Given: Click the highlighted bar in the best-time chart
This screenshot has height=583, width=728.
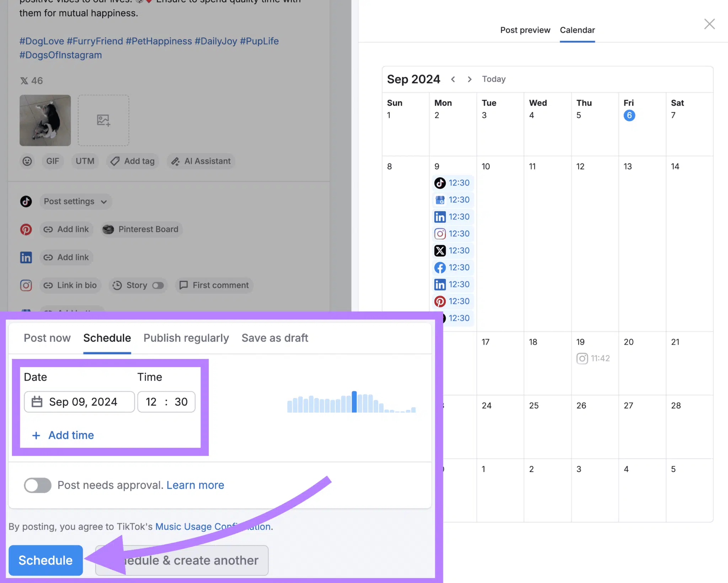Looking at the screenshot, I should [x=354, y=402].
